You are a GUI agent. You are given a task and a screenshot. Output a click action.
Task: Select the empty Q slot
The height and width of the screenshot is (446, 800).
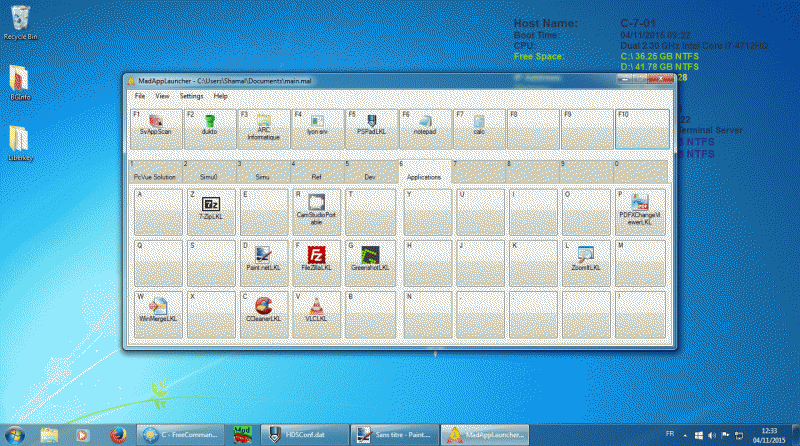(x=158, y=263)
